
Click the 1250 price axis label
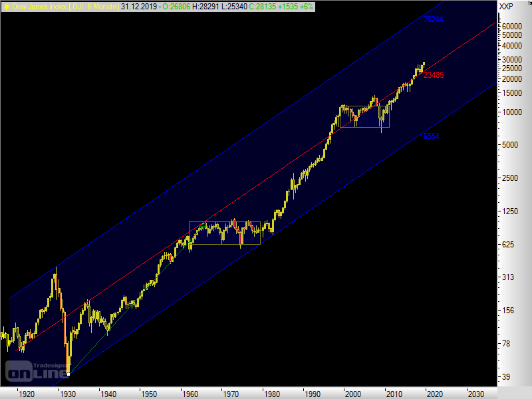click(510, 211)
